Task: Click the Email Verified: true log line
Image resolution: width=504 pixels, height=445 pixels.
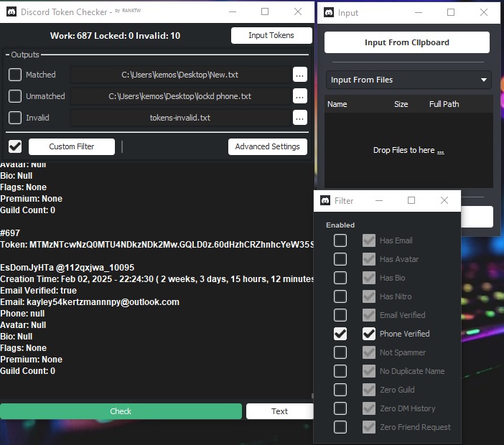Action: pyautogui.click(x=38, y=291)
